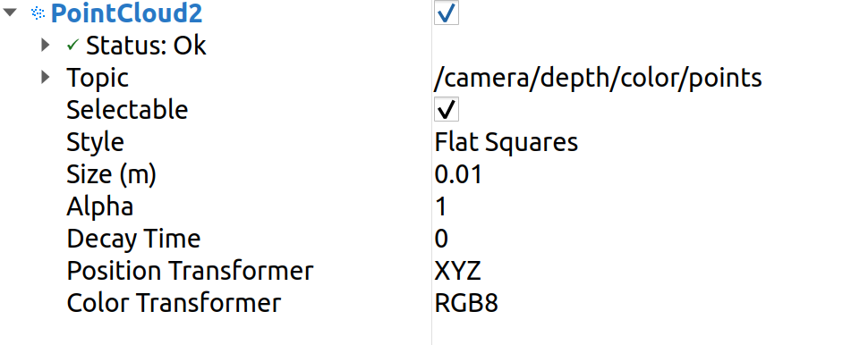The width and height of the screenshot is (868, 345).
Task: Open the Position Transformer XYZ dropdown
Action: click(x=649, y=271)
